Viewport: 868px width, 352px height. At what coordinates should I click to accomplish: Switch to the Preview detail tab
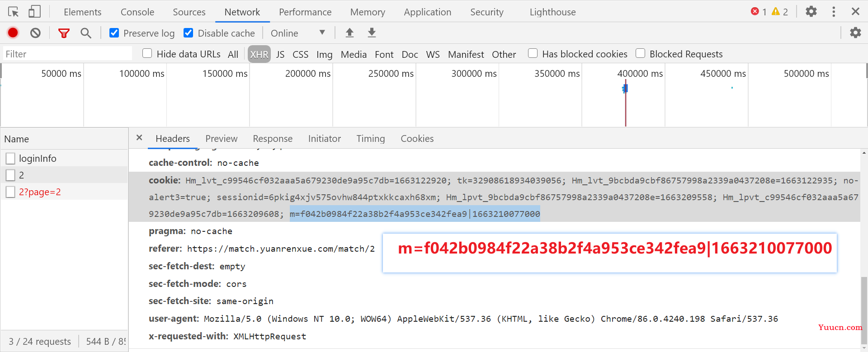[222, 139]
